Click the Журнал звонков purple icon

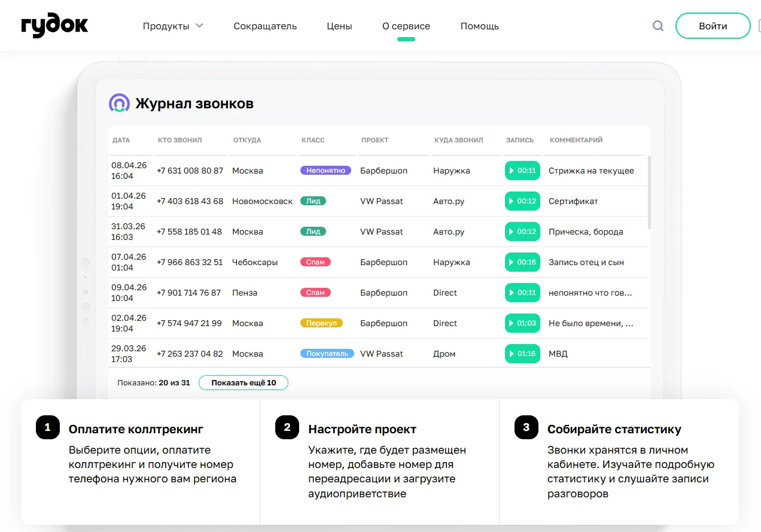pos(119,104)
